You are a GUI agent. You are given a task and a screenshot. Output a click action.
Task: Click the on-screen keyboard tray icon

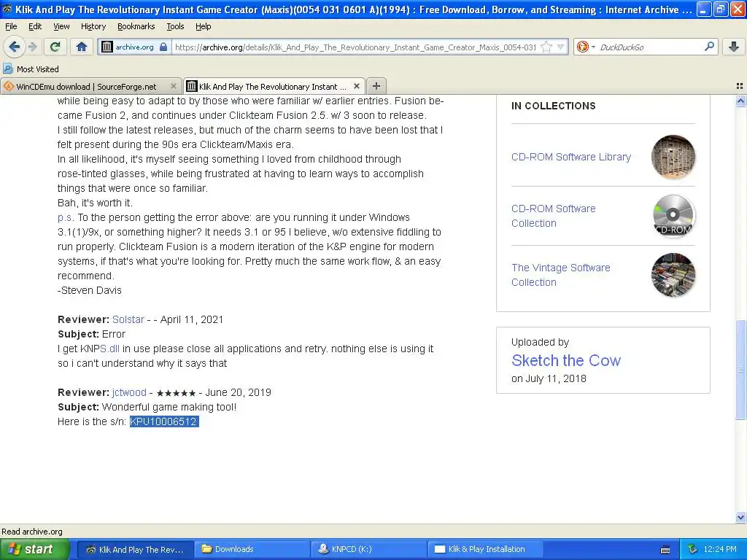(x=665, y=550)
